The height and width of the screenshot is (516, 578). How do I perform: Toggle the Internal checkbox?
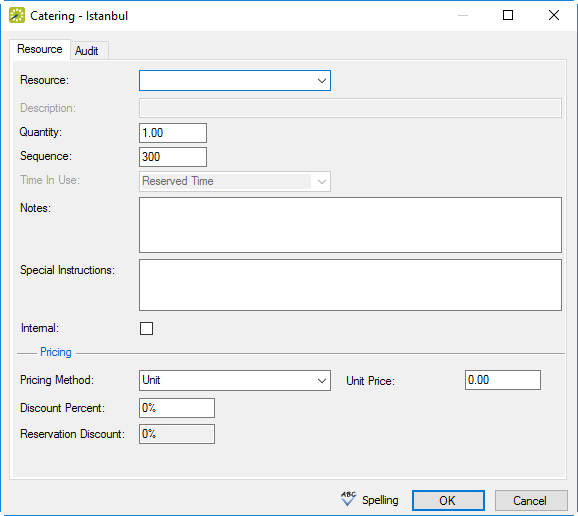[x=146, y=328]
